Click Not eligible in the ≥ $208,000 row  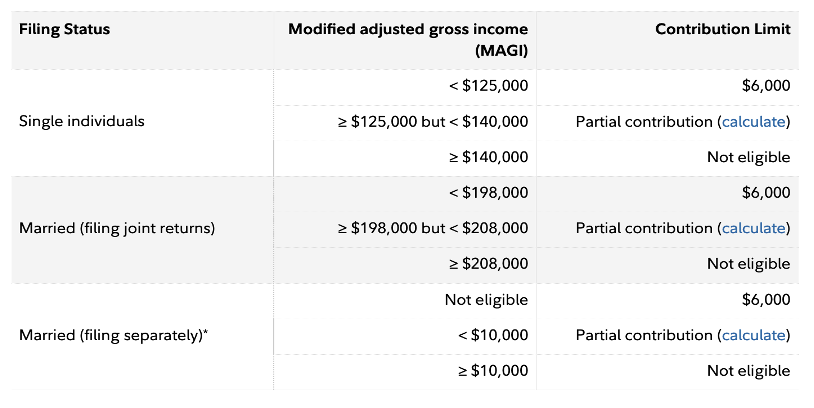pyautogui.click(x=748, y=264)
